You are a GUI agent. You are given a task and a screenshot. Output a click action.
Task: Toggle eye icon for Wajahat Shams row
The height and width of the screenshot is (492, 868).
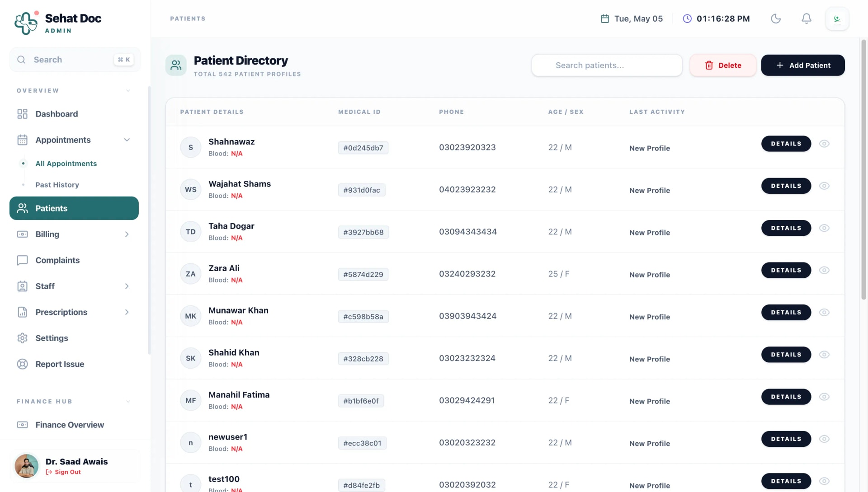824,186
